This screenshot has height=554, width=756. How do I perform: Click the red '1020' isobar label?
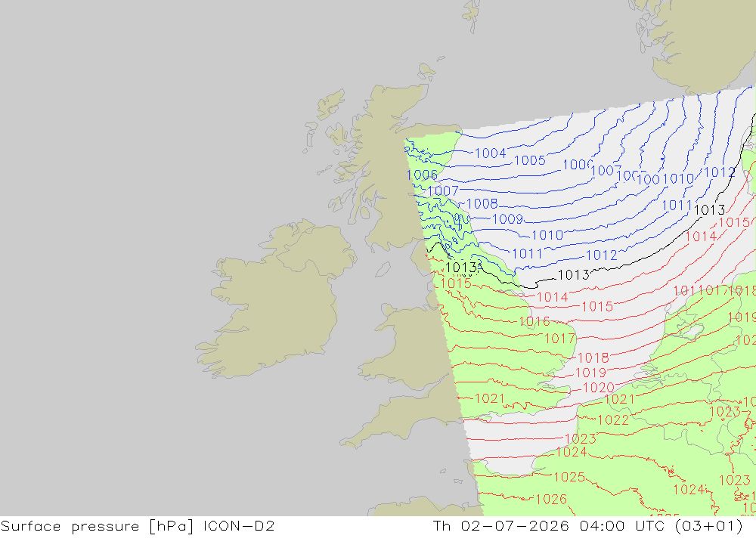[598, 388]
